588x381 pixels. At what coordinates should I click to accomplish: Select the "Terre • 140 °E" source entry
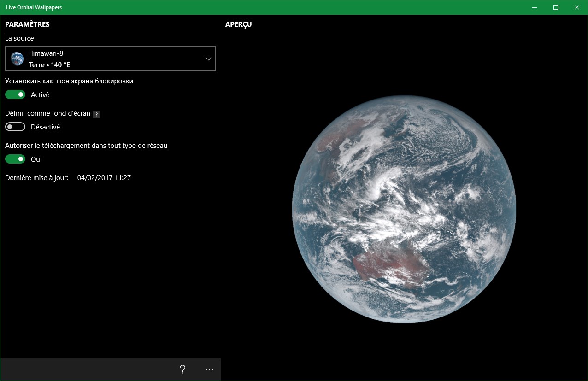tap(51, 64)
